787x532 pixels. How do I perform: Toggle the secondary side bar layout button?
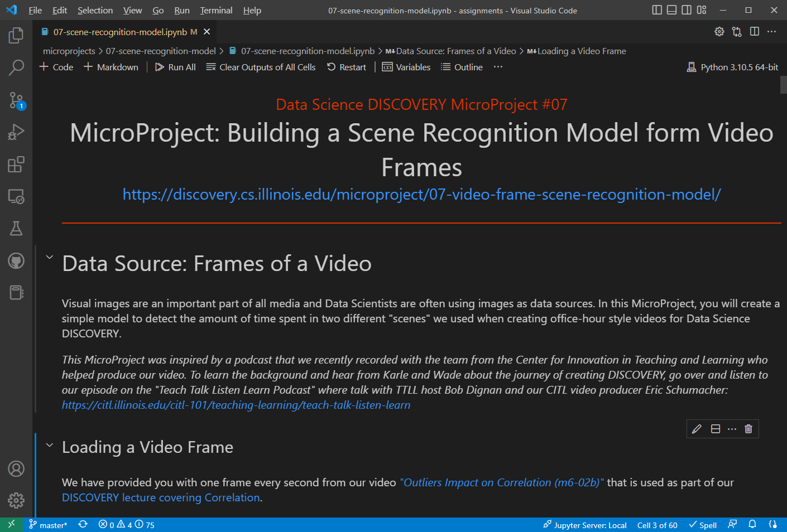pyautogui.click(x=687, y=10)
